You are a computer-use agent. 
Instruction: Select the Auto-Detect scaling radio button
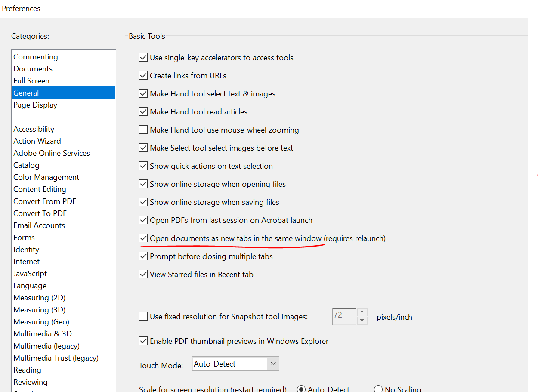[x=301, y=389]
